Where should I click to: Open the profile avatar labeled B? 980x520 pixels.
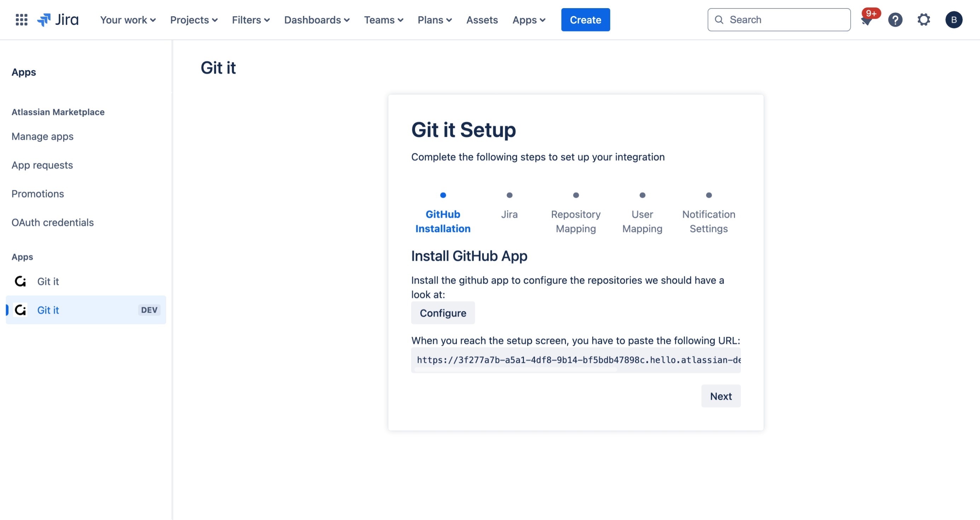pyautogui.click(x=953, y=20)
